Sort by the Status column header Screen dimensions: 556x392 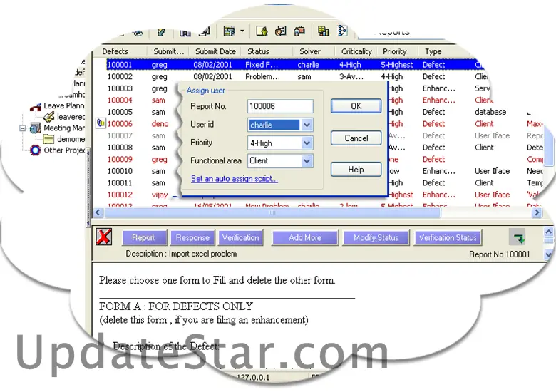(x=267, y=51)
